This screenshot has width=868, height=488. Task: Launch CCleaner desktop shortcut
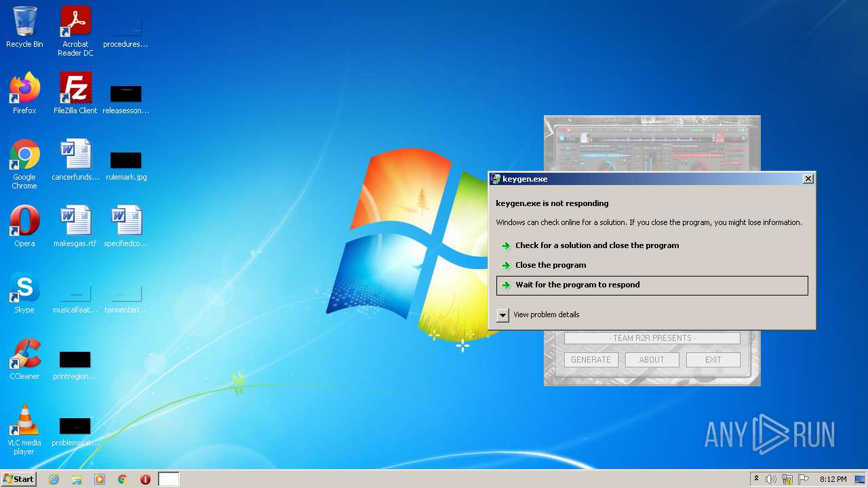tap(24, 359)
